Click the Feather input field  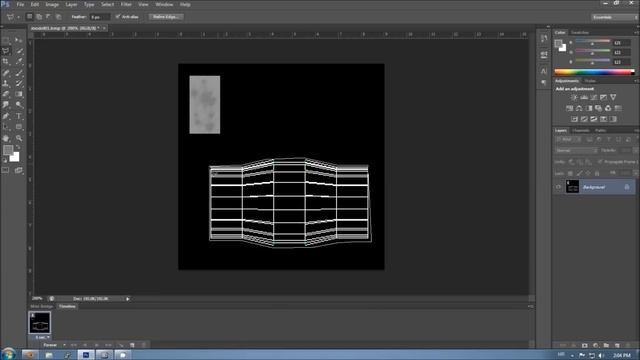pyautogui.click(x=100, y=17)
